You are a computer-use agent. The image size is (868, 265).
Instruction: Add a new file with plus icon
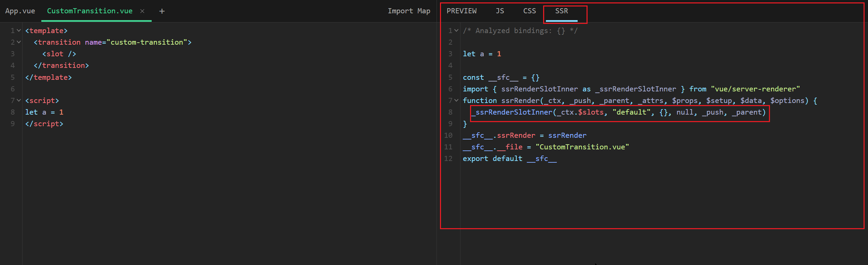162,11
